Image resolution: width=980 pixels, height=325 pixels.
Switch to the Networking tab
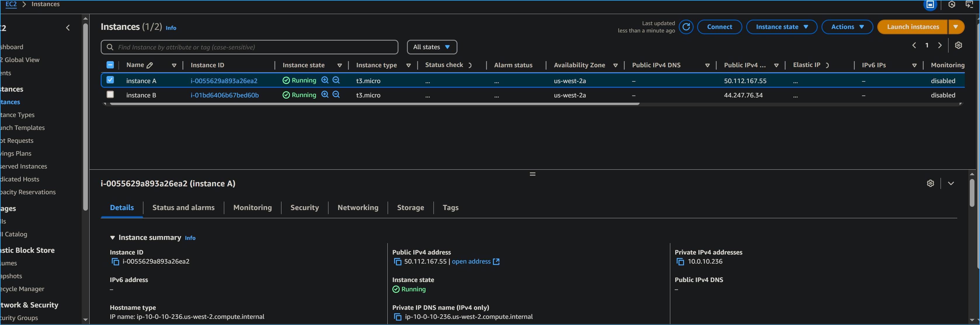pos(358,208)
